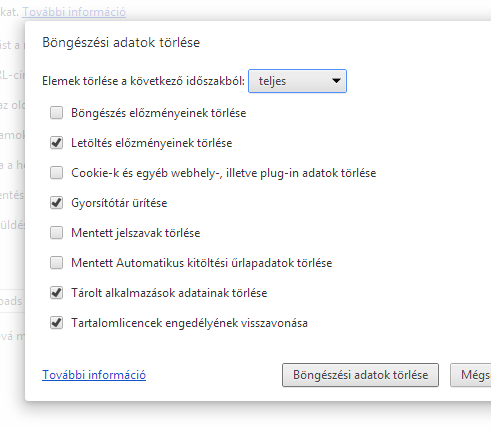Enable Böngészés előzményeinek törlése checkbox

[56, 113]
